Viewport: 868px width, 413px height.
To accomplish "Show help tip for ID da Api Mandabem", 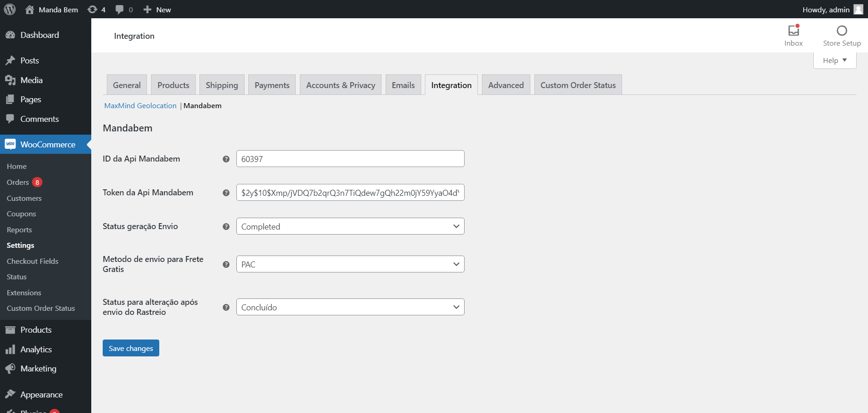I will coord(226,159).
